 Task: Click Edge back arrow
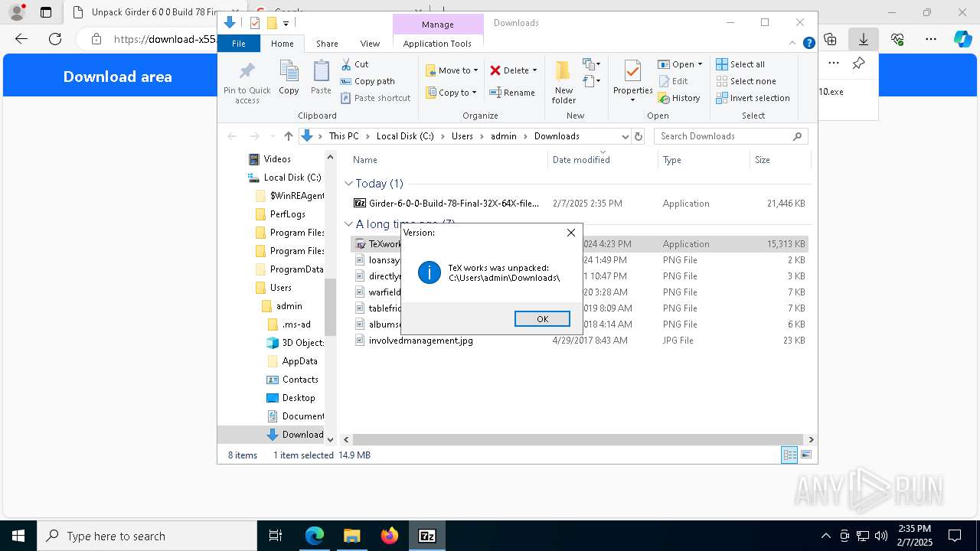coord(21,39)
